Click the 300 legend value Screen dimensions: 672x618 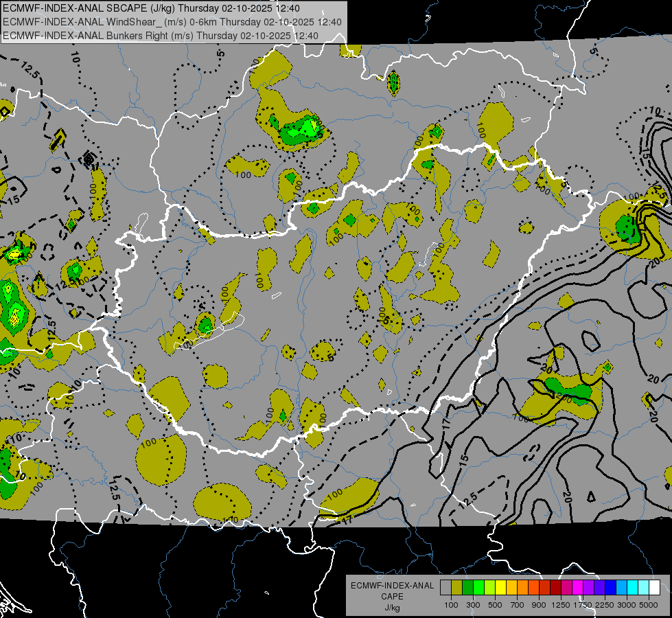(473, 605)
